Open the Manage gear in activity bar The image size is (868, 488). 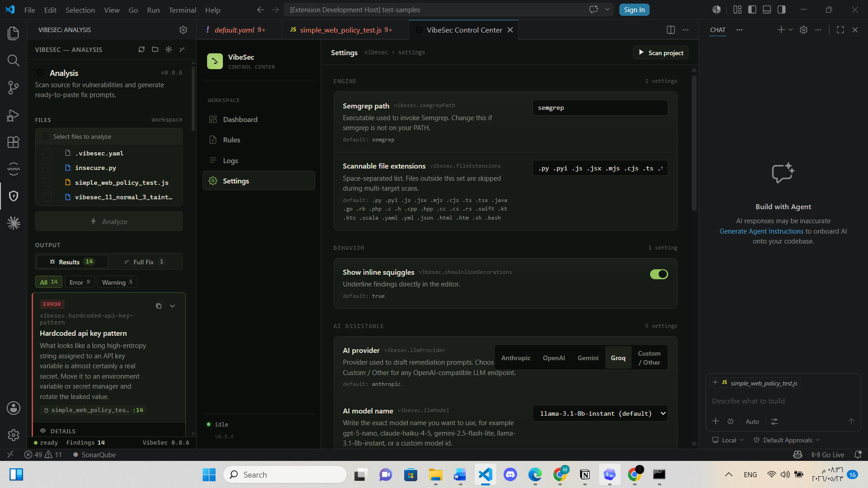point(14,435)
